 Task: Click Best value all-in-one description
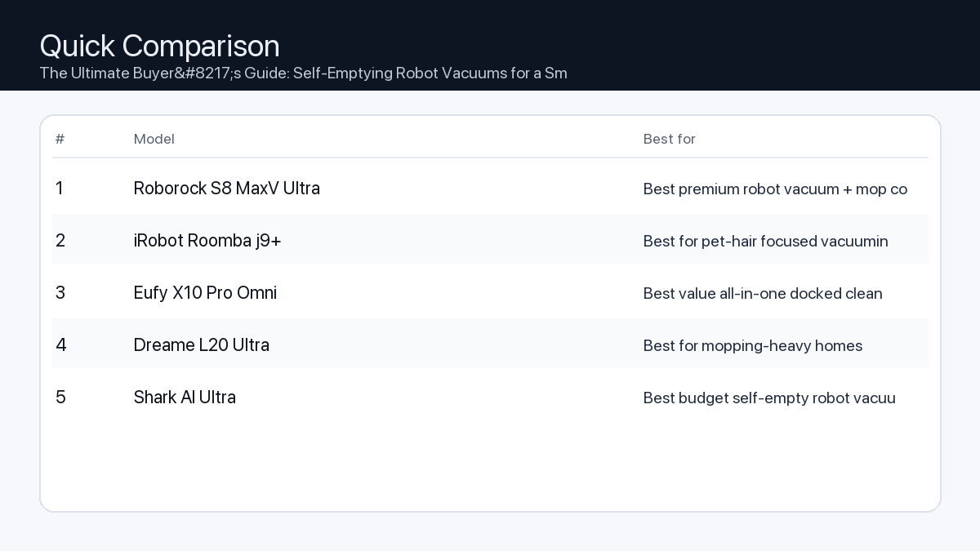[x=763, y=294]
